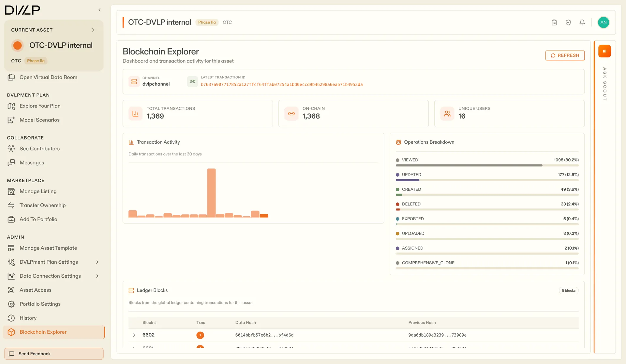Image resolution: width=626 pixels, height=364 pixels.
Task: Click the Previous Hash column header
Action: tap(422, 323)
